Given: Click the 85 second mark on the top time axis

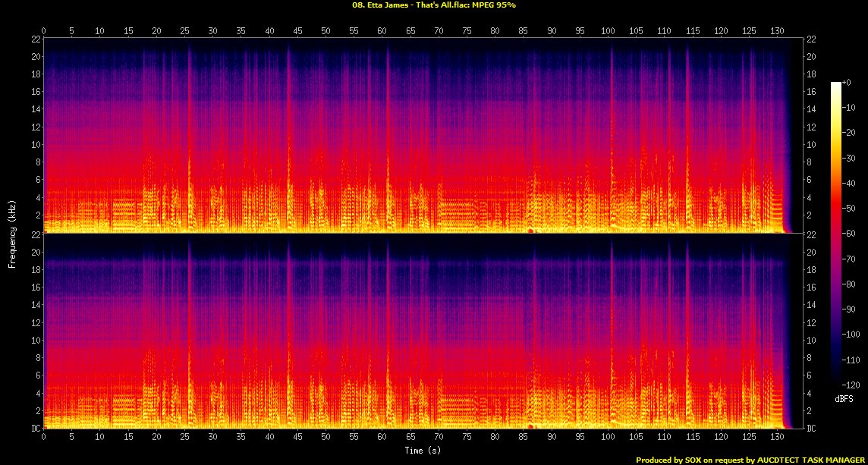Looking at the screenshot, I should [x=523, y=30].
